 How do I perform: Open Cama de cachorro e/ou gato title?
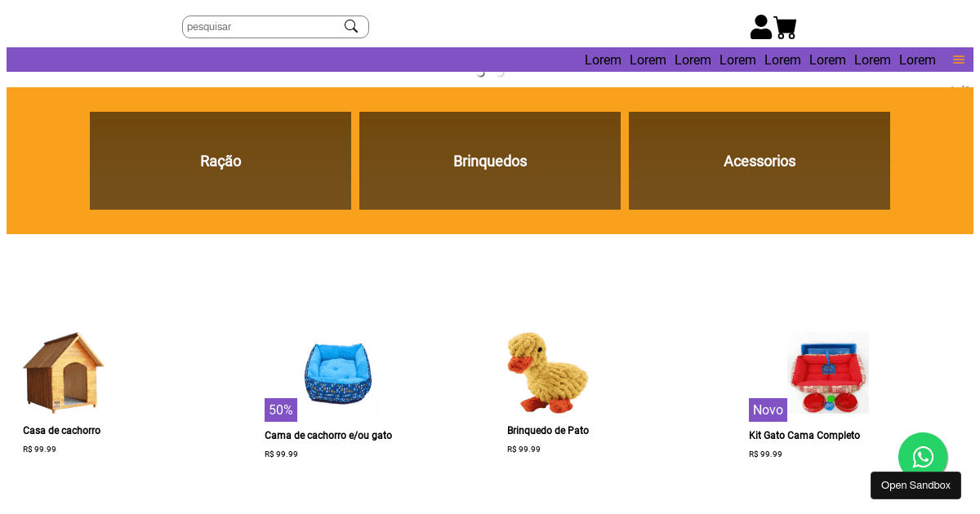[328, 436]
